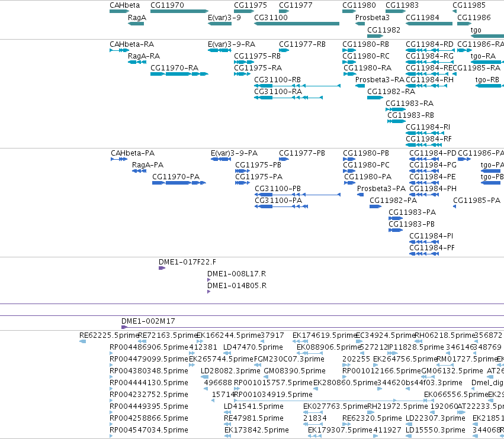504x439 pixels.
Task: Click the teal CG11970 gene arrow bar
Action: point(179,11)
